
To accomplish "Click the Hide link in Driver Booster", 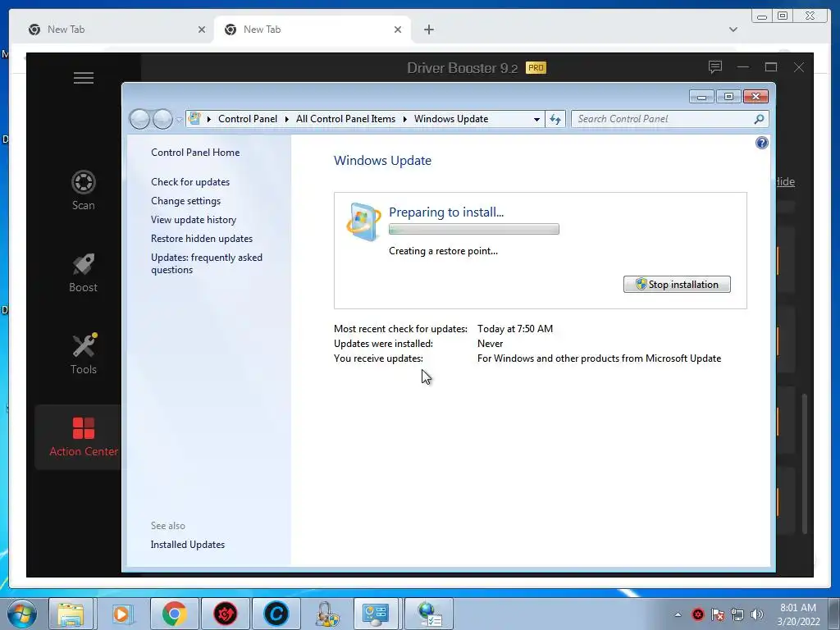I will (785, 181).
